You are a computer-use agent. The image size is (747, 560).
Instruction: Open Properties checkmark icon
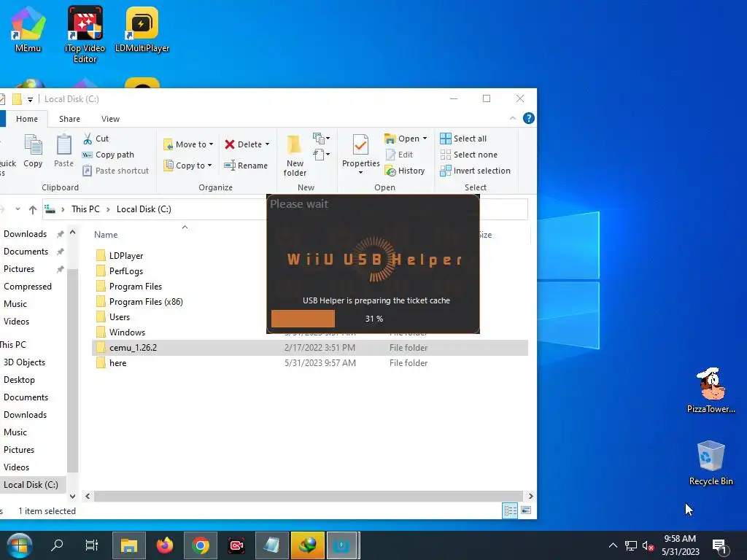(360, 145)
